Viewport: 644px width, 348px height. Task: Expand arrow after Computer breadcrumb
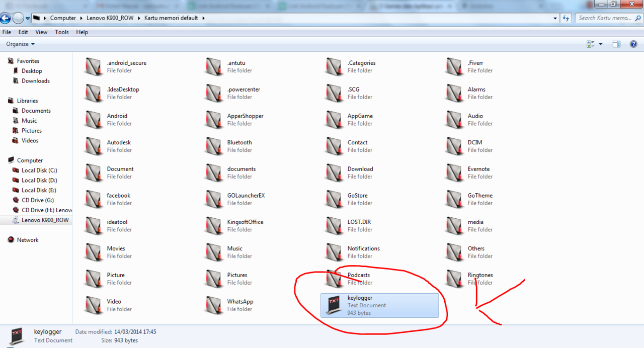tap(82, 18)
